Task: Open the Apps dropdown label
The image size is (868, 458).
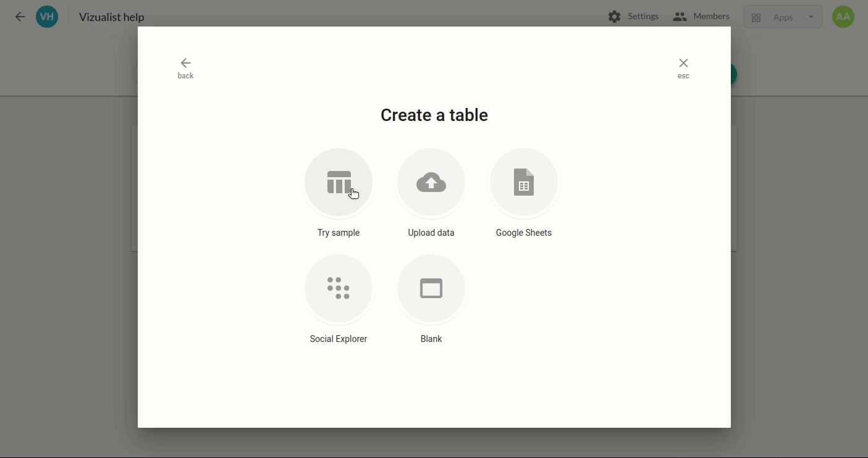Action: click(x=783, y=18)
